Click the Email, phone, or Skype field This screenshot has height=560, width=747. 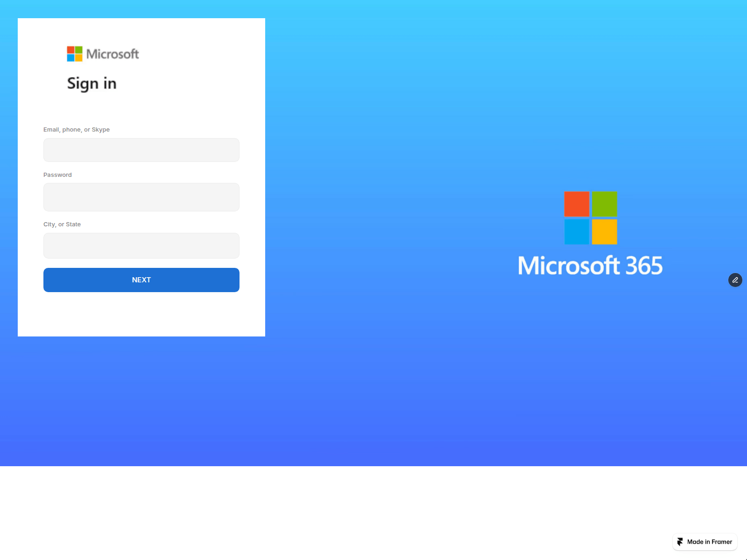(141, 150)
